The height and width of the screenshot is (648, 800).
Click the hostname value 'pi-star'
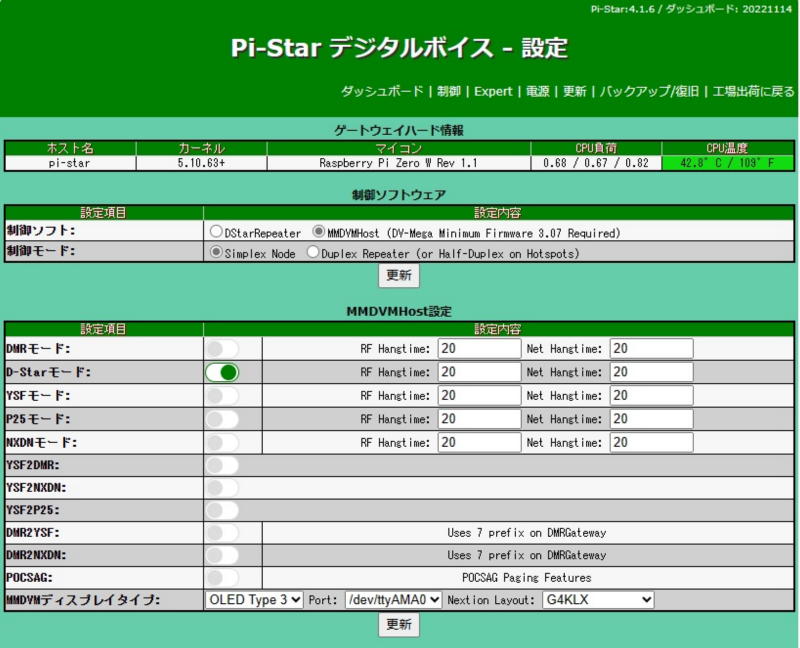[69, 163]
